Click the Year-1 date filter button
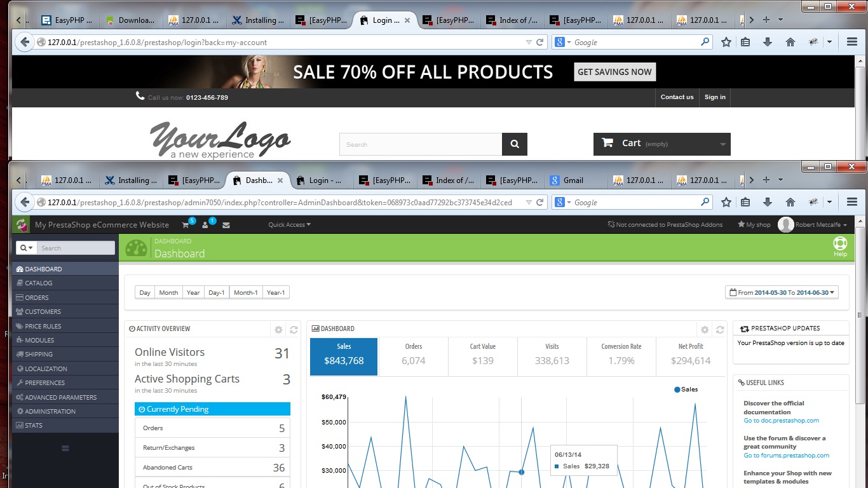Viewport: 868px width, 488px height. point(276,292)
